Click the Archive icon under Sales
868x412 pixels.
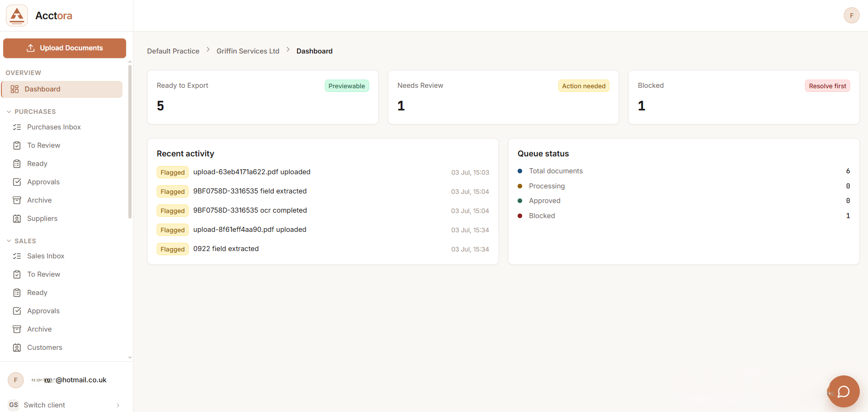point(17,329)
